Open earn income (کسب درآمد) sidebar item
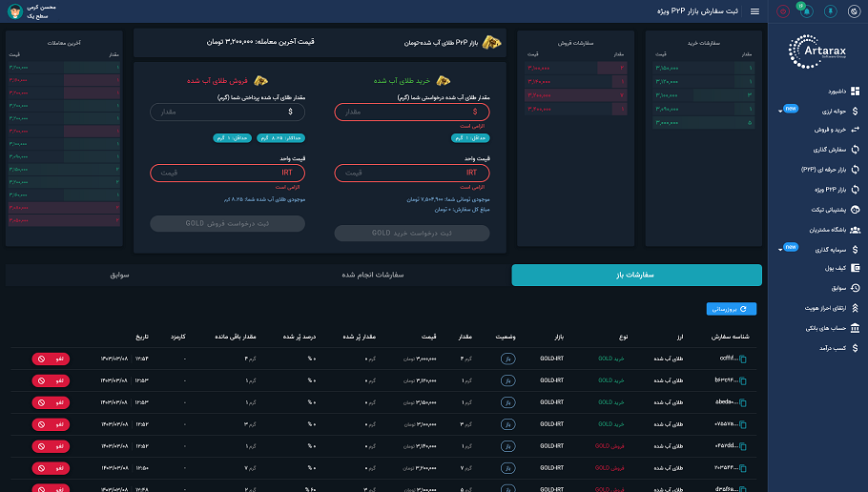Image resolution: width=868 pixels, height=492 pixels. (839, 348)
